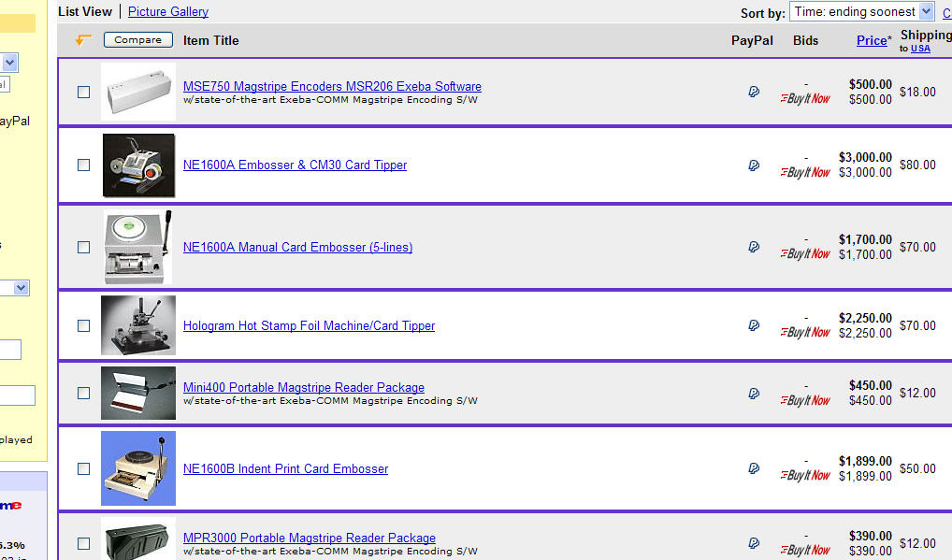The width and height of the screenshot is (952, 560).
Task: Click the Hologram Hot Stamp machine thumbnail
Action: (x=138, y=325)
